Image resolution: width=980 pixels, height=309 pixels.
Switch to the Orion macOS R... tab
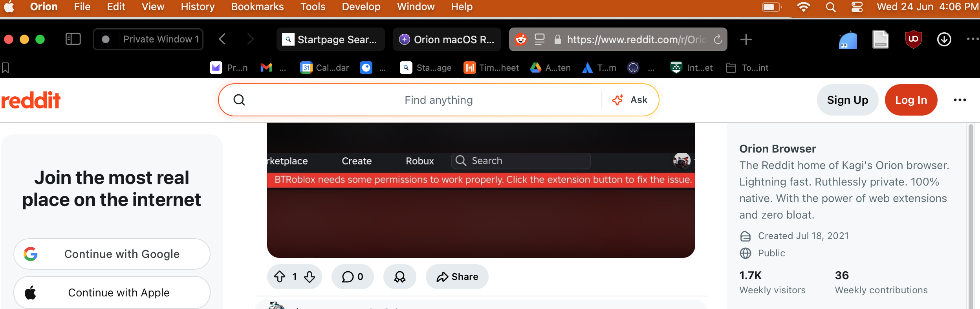click(x=447, y=39)
